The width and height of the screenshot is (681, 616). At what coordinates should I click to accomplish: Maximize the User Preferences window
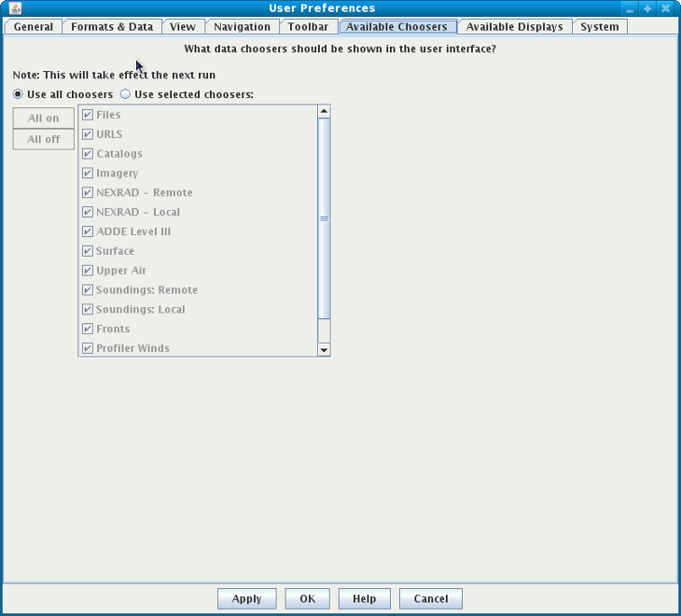coord(647,8)
